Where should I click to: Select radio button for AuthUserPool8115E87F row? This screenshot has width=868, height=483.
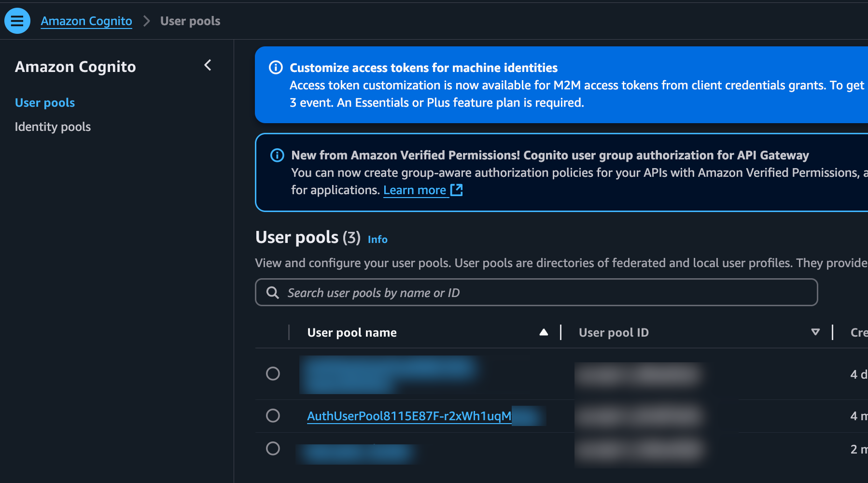(x=273, y=415)
